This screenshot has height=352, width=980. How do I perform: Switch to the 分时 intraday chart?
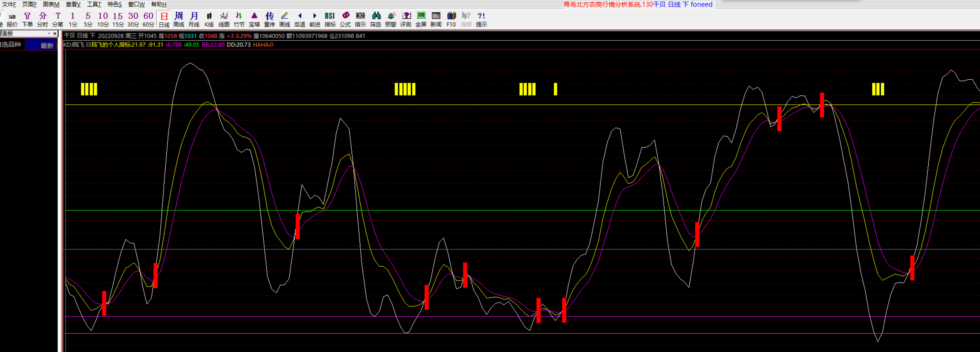pyautogui.click(x=43, y=20)
